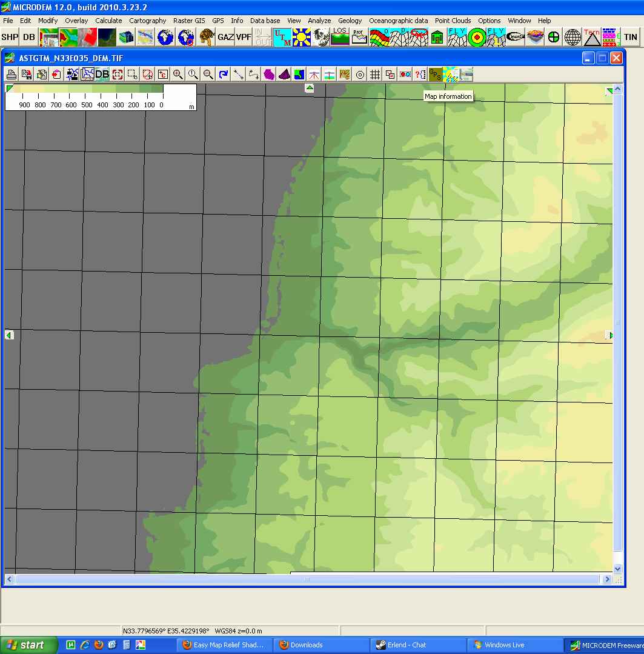Image resolution: width=644 pixels, height=654 pixels.
Task: Open the Oceanographic data menu
Action: (x=398, y=21)
